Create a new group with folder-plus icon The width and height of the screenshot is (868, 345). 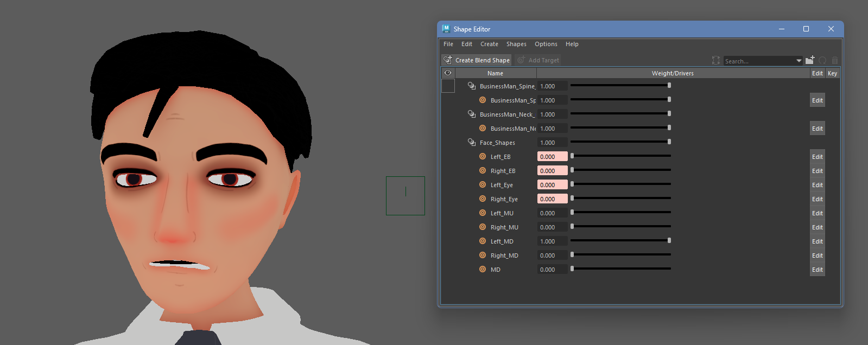810,60
